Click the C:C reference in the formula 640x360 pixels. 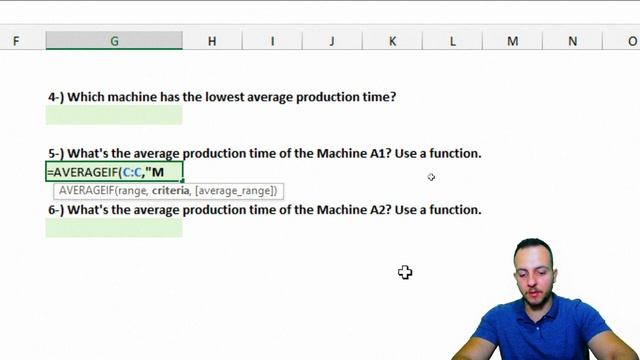[132, 172]
